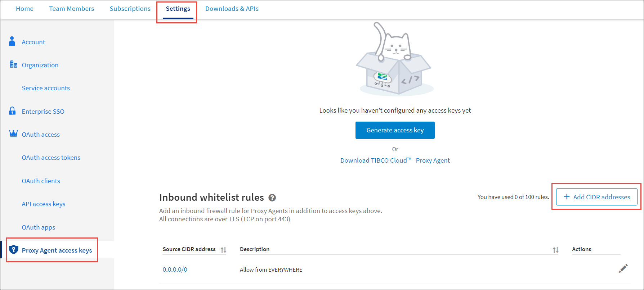Edit the 0.0.0.0/0 rule with pencil icon
The width and height of the screenshot is (644, 290).
pos(623,269)
